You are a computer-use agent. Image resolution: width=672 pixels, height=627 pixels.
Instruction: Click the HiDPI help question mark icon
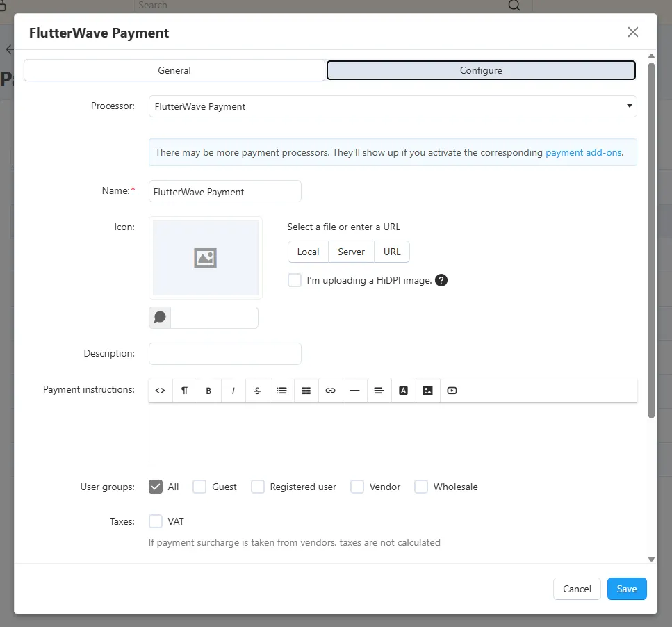[x=441, y=280]
